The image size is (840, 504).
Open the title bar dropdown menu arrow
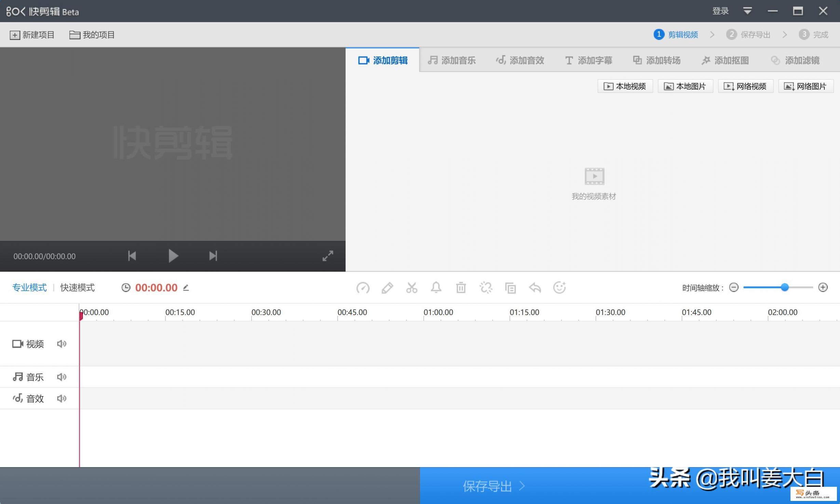click(x=747, y=11)
